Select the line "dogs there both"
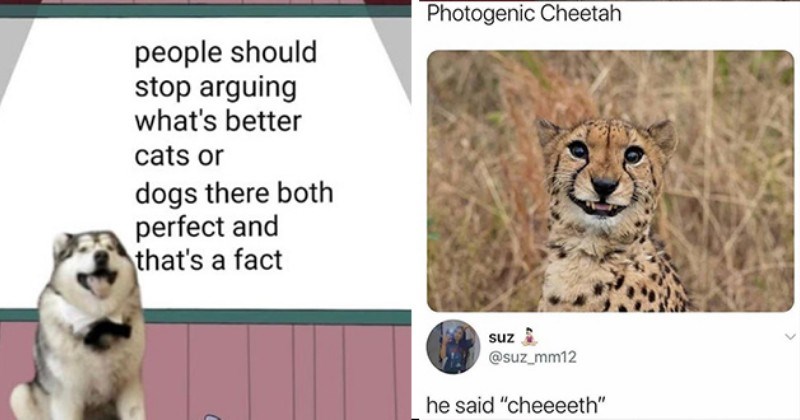800x420 pixels. [234, 193]
